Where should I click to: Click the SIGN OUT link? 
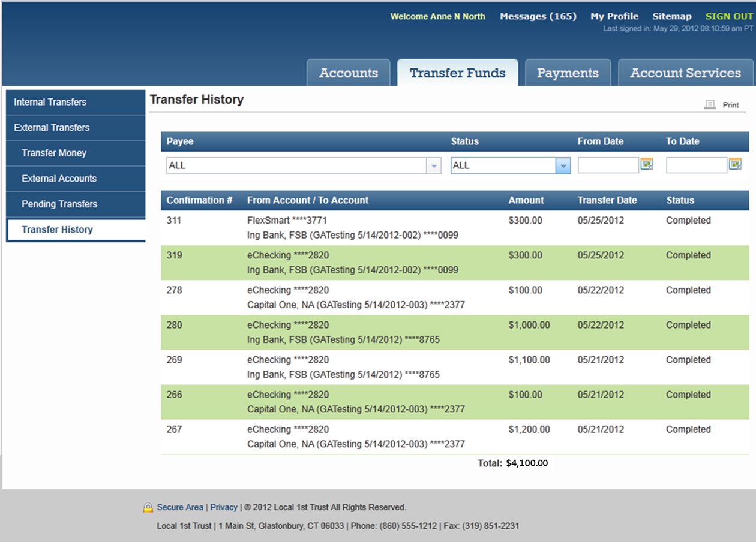(x=728, y=16)
